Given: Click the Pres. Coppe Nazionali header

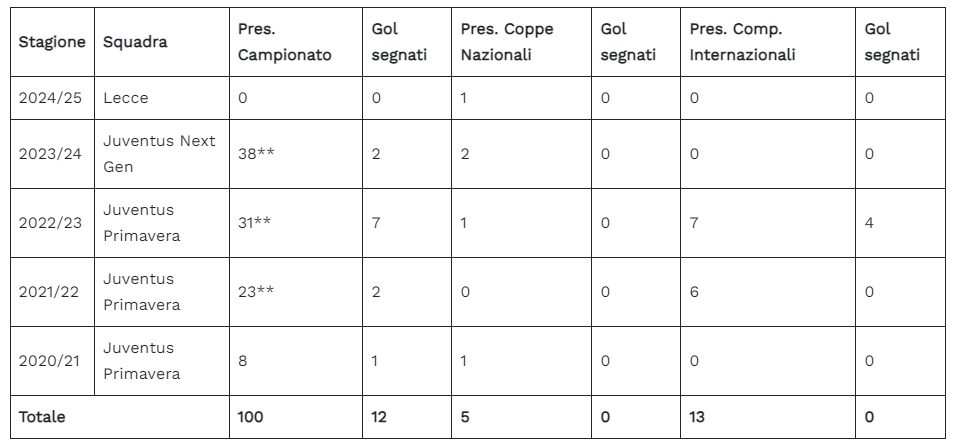Looking at the screenshot, I should tap(506, 42).
